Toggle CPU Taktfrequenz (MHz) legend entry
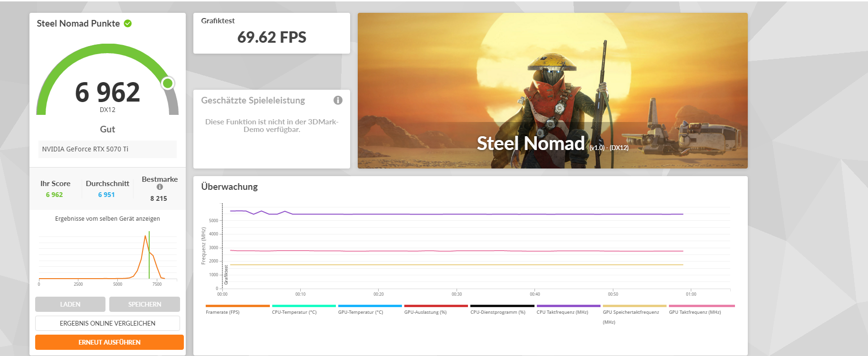The image size is (868, 356). click(x=568, y=309)
